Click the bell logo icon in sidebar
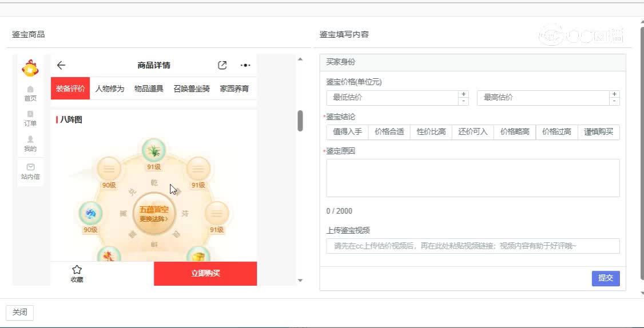Image resolution: width=644 pixels, height=328 pixels. pyautogui.click(x=30, y=68)
